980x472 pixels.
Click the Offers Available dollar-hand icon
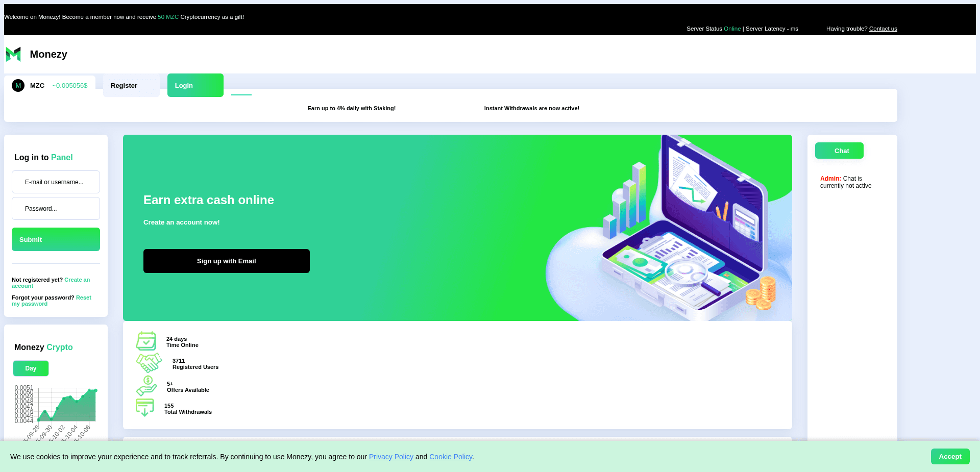(x=146, y=386)
